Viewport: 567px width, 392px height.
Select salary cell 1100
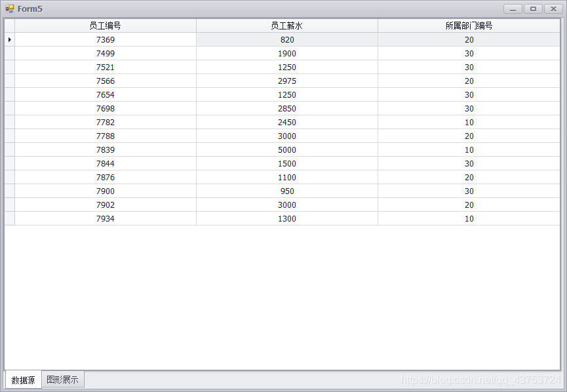(x=286, y=177)
